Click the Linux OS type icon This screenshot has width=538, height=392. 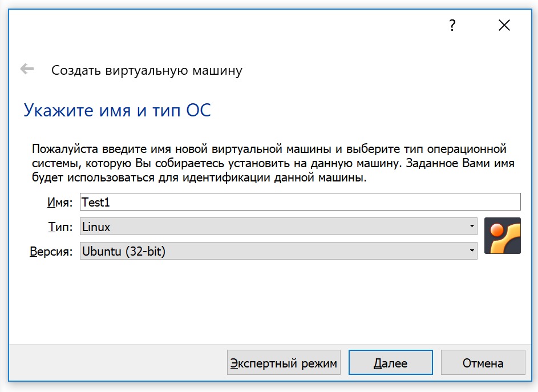502,236
